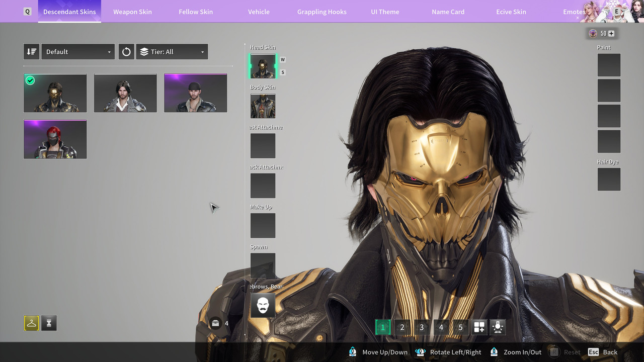This screenshot has height=362, width=644.
Task: Select the clothes hanger wardrobe icon
Action: click(31, 323)
